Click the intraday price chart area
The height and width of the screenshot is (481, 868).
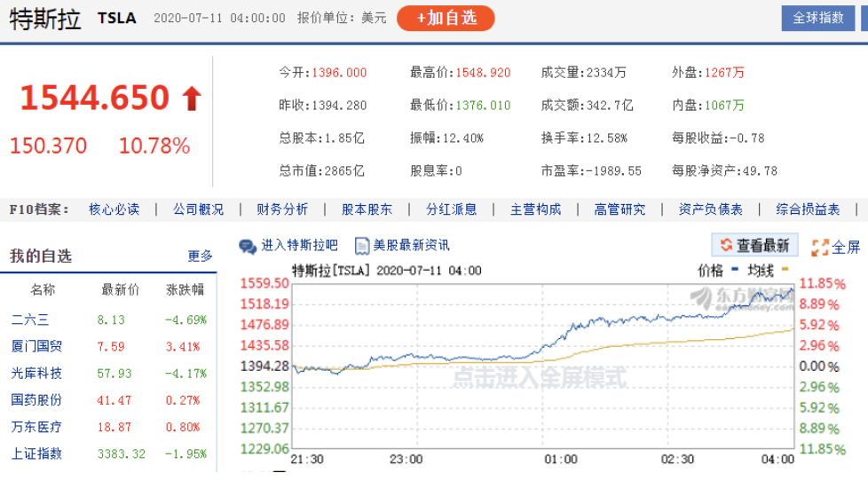coord(542,367)
